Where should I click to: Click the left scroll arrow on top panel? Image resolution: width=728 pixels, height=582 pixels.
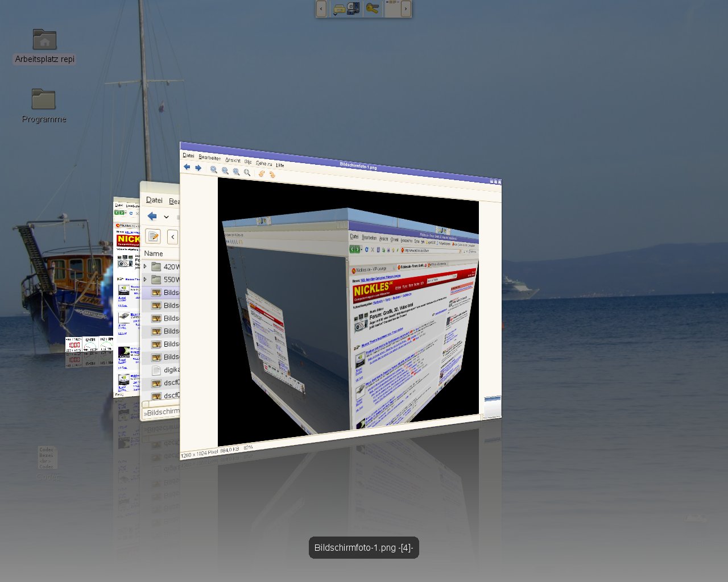click(321, 9)
